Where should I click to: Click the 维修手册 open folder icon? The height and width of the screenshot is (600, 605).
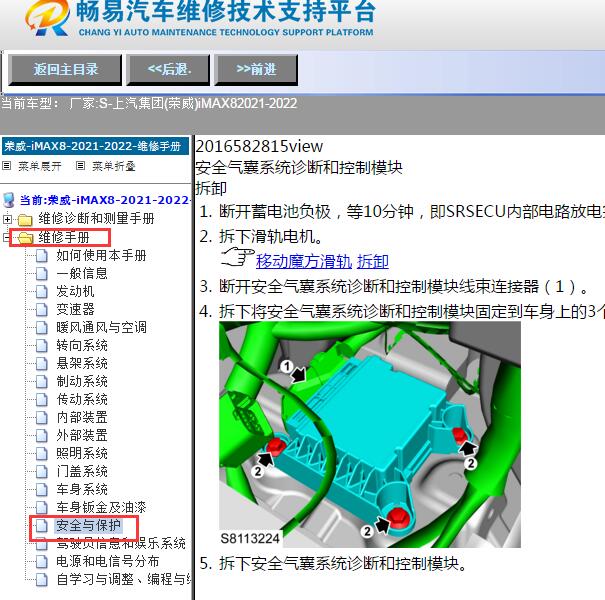click(26, 238)
